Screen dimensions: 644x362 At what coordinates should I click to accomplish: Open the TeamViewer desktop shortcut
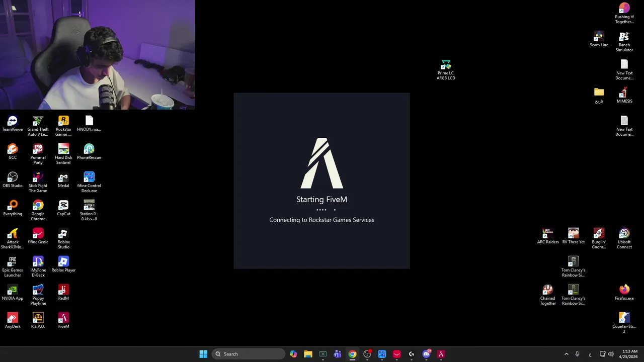[x=13, y=124]
